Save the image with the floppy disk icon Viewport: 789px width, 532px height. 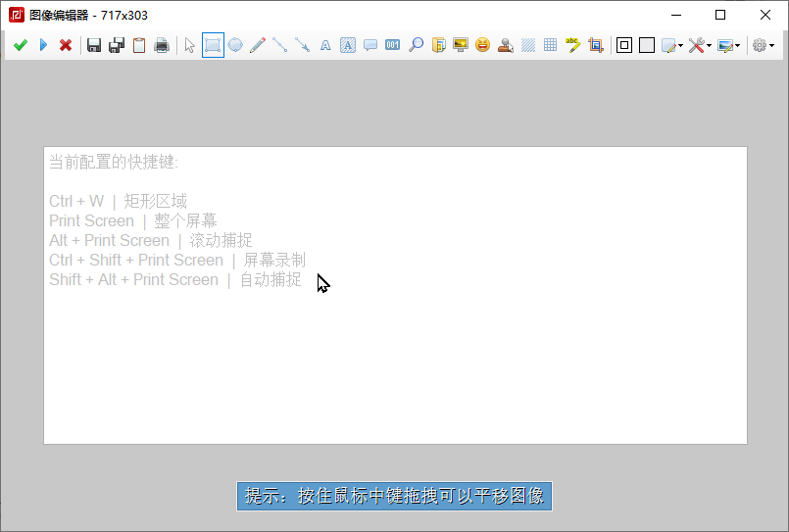[94, 45]
